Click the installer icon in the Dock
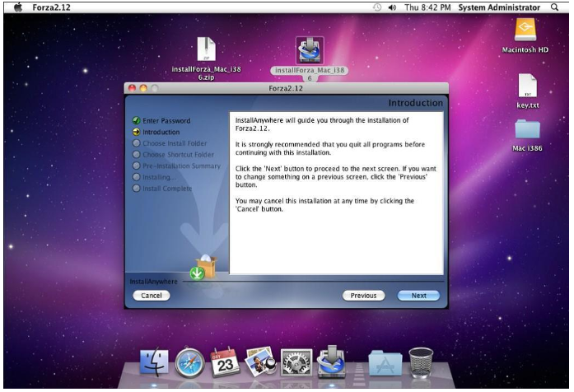574x392 pixels. [x=331, y=362]
